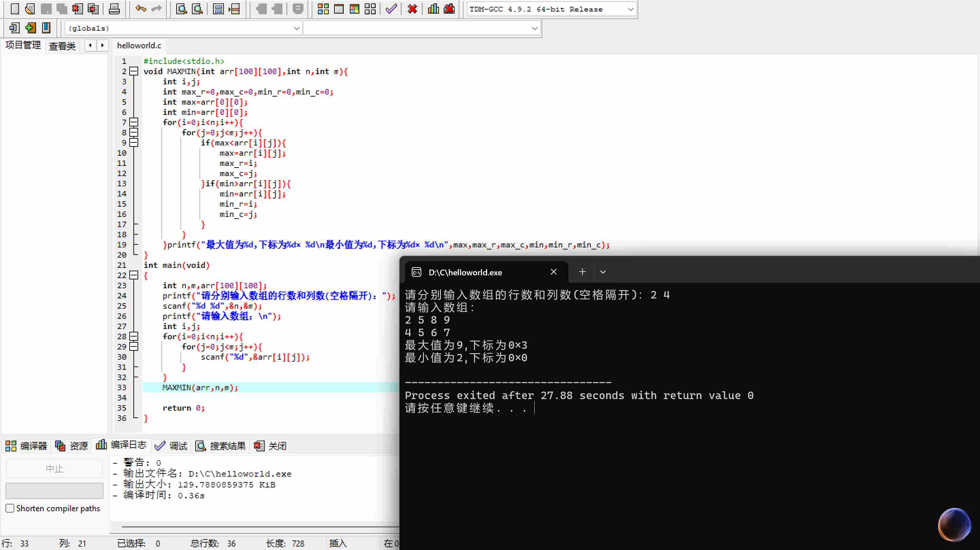Click the New file toolbar icon
The image size is (980, 550).
14,8
